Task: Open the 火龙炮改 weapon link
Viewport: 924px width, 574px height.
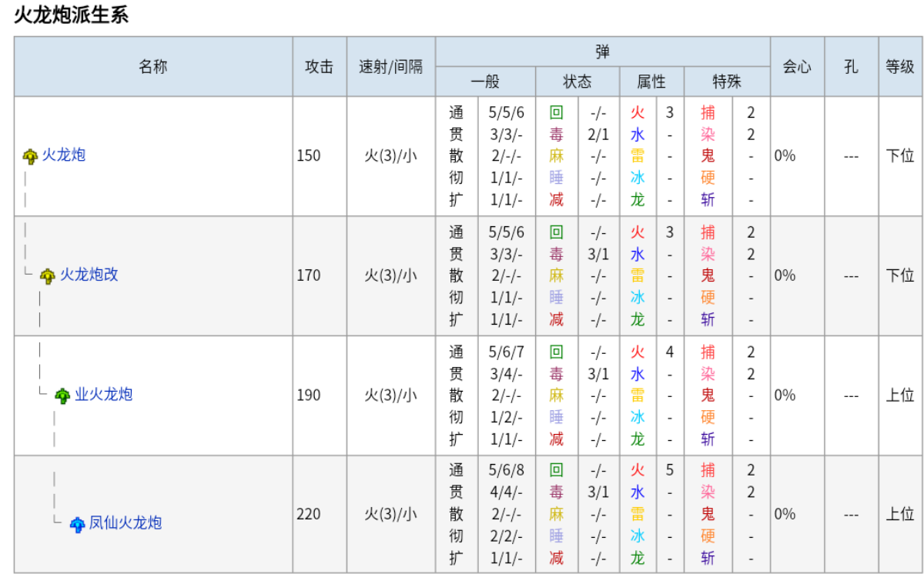Action: click(x=89, y=275)
